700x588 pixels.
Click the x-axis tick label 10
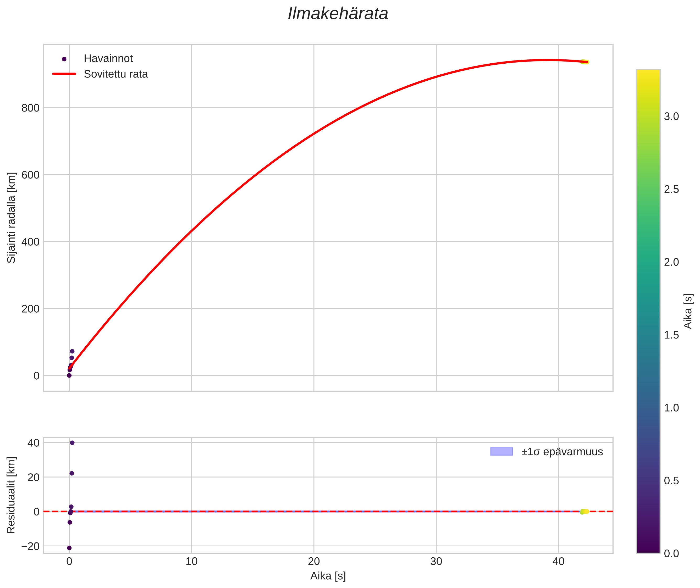[x=191, y=562]
